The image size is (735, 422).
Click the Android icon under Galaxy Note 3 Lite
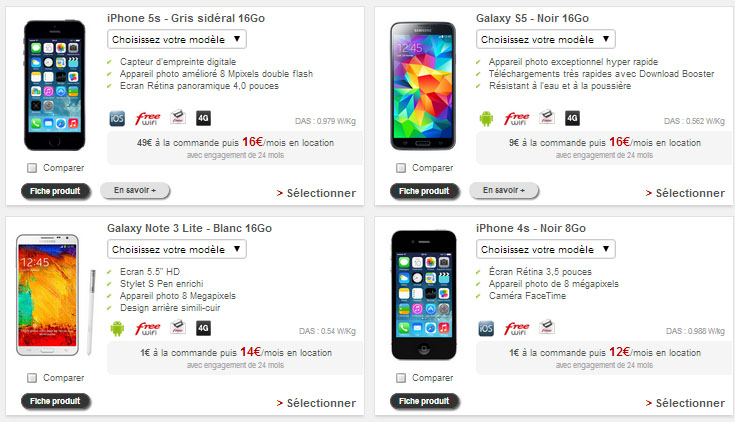click(x=117, y=328)
